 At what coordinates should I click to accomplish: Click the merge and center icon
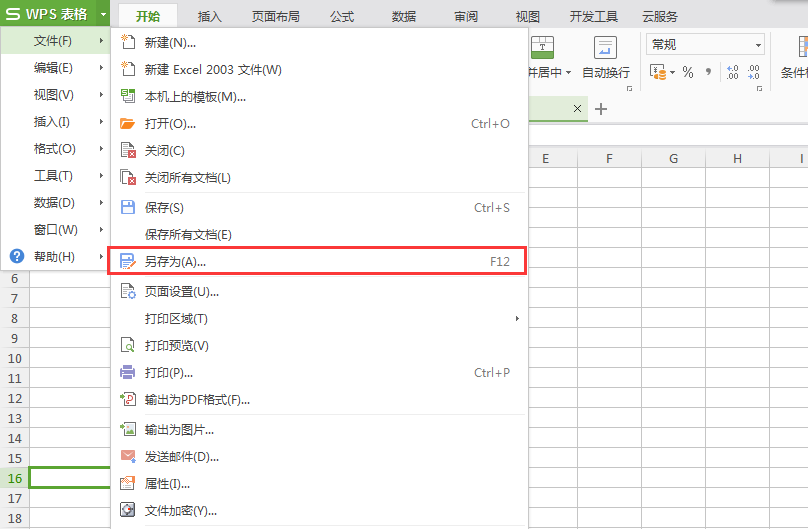(542, 47)
